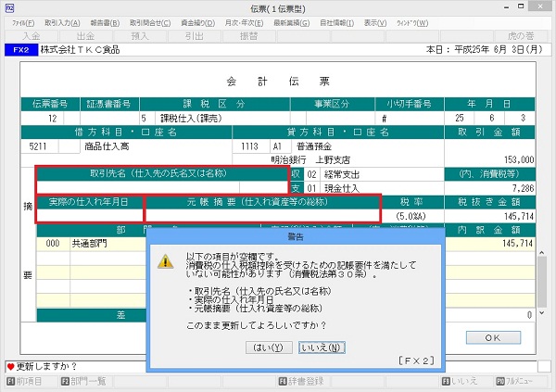Click the 共通部門 department name

coord(89,244)
